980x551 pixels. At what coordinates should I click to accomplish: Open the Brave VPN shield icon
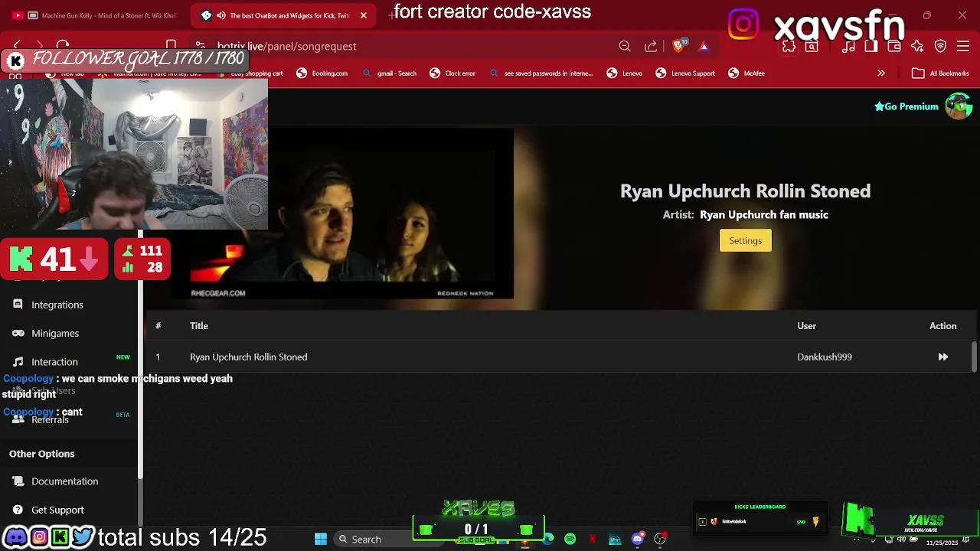[x=940, y=46]
